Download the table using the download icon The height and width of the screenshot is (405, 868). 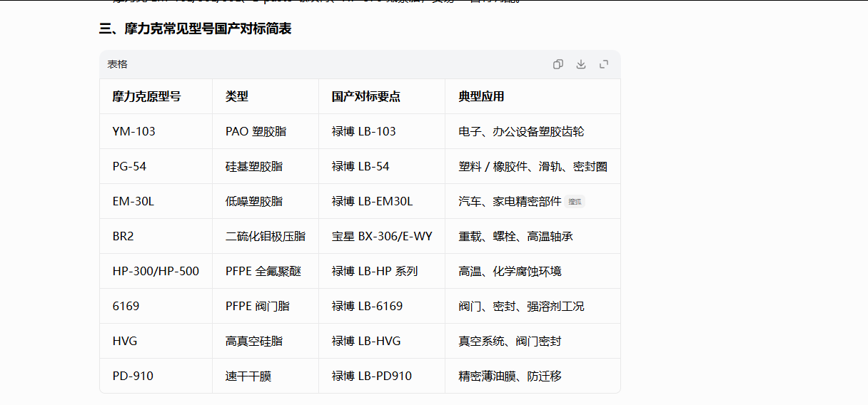[x=581, y=64]
